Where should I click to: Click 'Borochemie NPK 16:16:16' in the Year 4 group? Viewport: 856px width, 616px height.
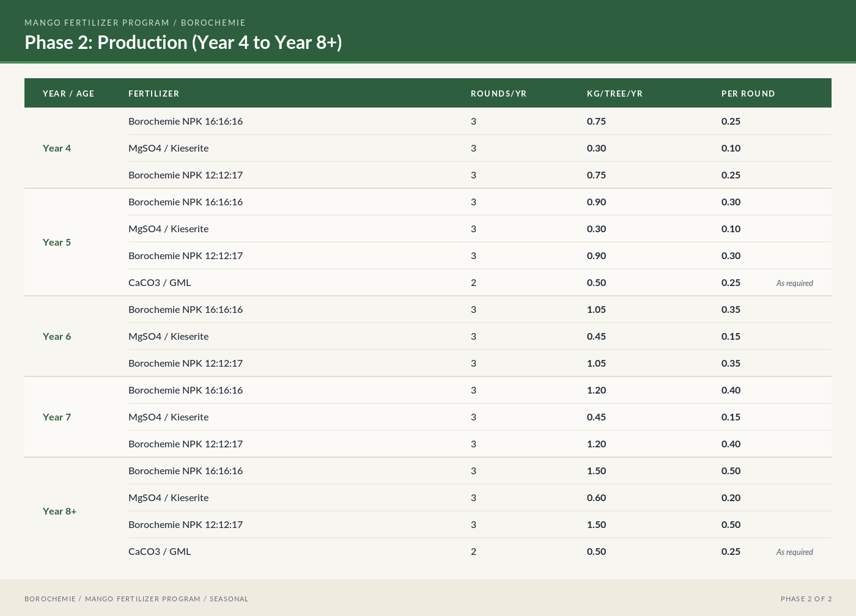click(x=186, y=121)
